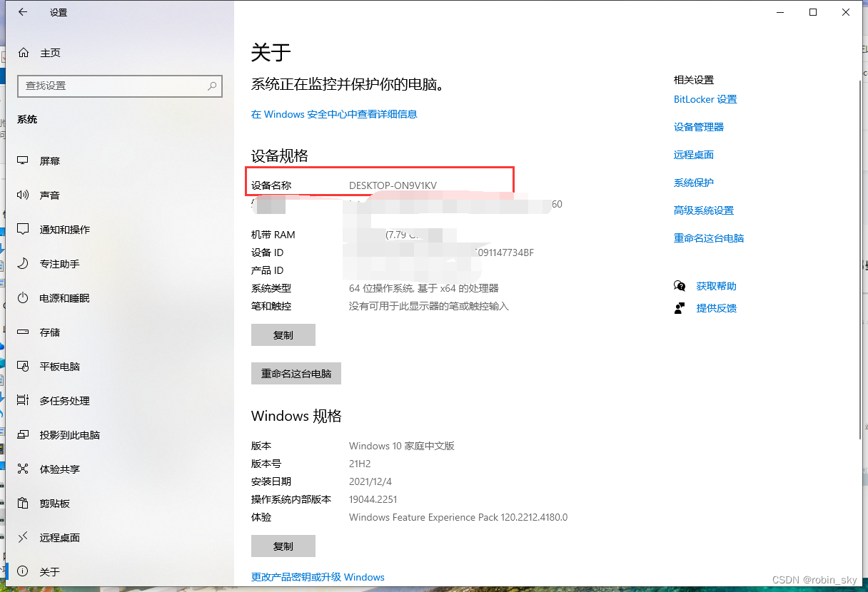Click the 重命名这台电脑 button

click(x=296, y=374)
